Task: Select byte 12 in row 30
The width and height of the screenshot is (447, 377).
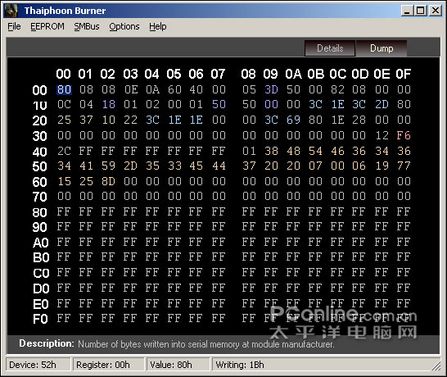Action: pos(382,135)
